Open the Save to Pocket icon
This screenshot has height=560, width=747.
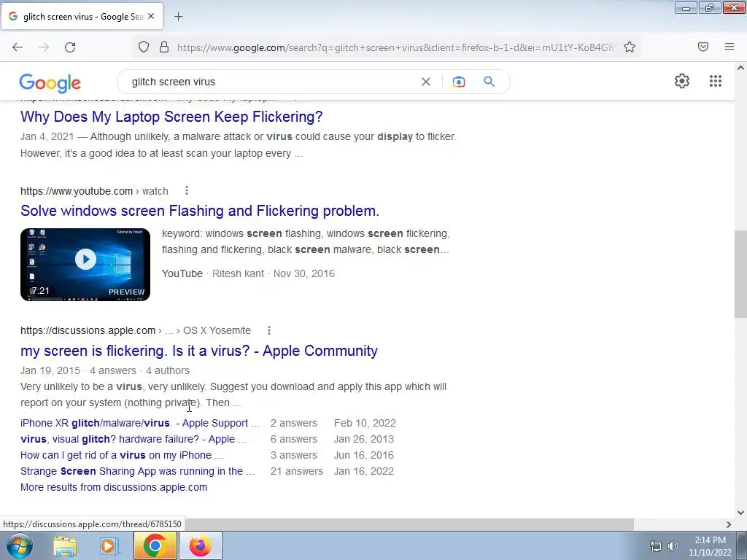703,47
